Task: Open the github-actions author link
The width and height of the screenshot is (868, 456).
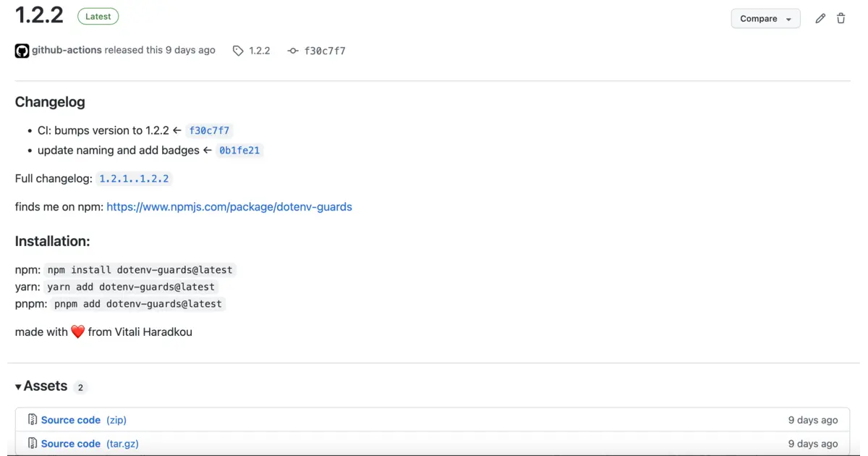Action: pos(67,50)
